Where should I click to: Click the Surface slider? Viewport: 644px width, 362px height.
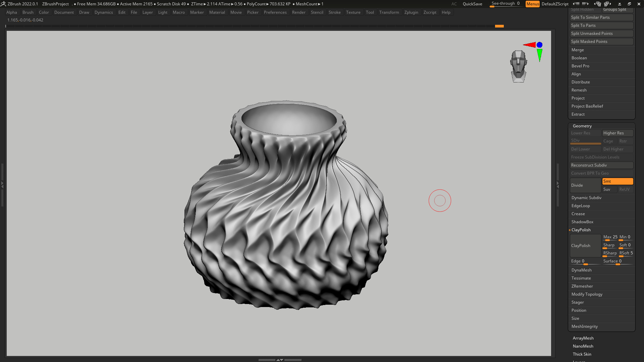[618, 261]
